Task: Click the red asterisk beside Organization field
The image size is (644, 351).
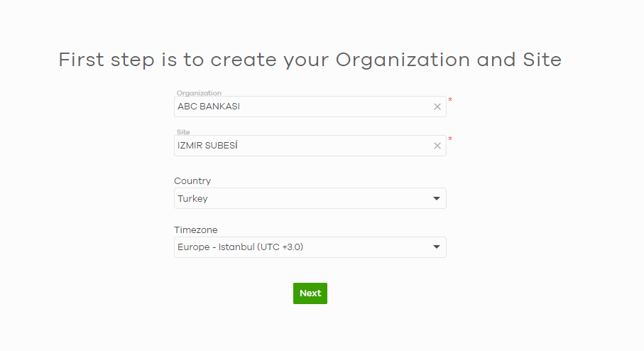Action: (x=450, y=101)
